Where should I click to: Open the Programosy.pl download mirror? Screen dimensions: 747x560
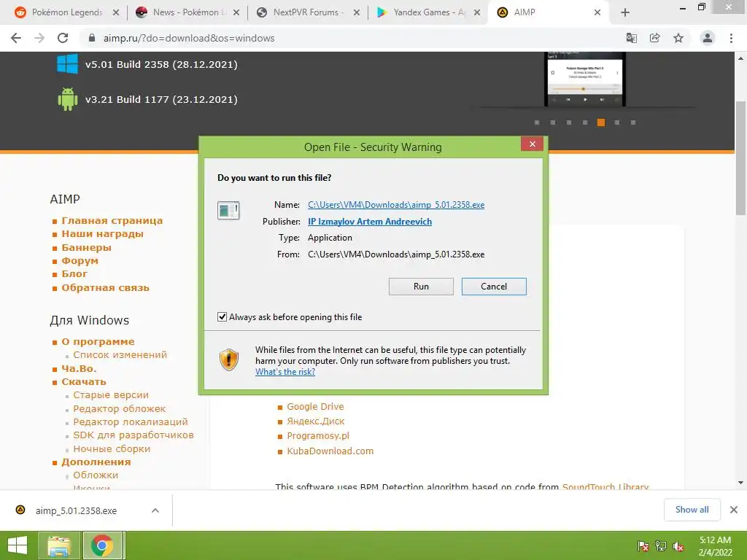point(318,436)
